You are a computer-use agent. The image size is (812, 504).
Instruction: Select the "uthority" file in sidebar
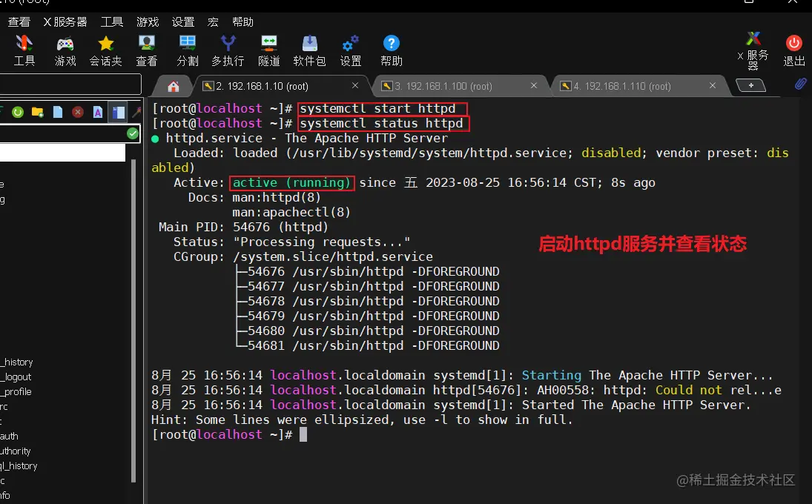16,451
